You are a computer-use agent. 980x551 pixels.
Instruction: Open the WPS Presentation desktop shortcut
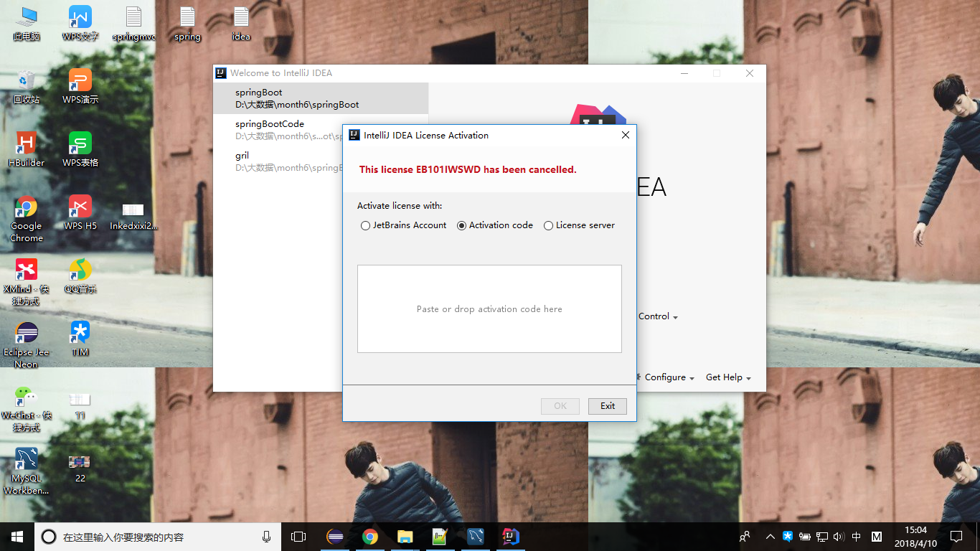pos(80,87)
